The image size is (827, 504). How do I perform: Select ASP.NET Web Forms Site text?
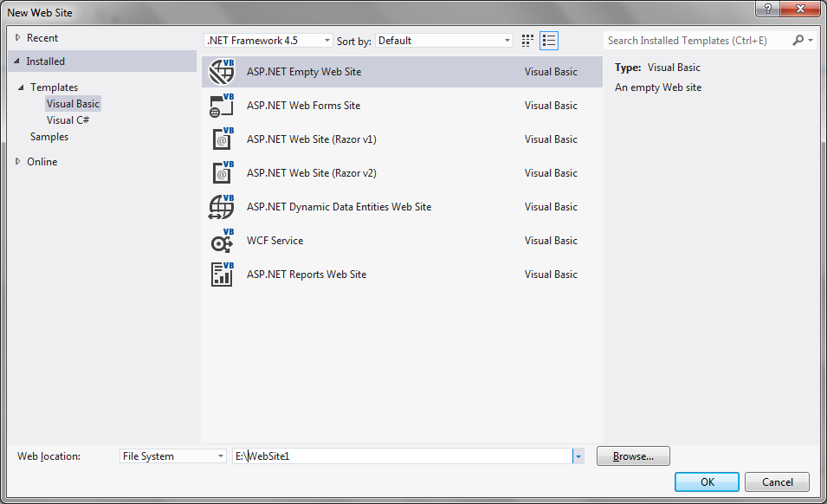303,106
